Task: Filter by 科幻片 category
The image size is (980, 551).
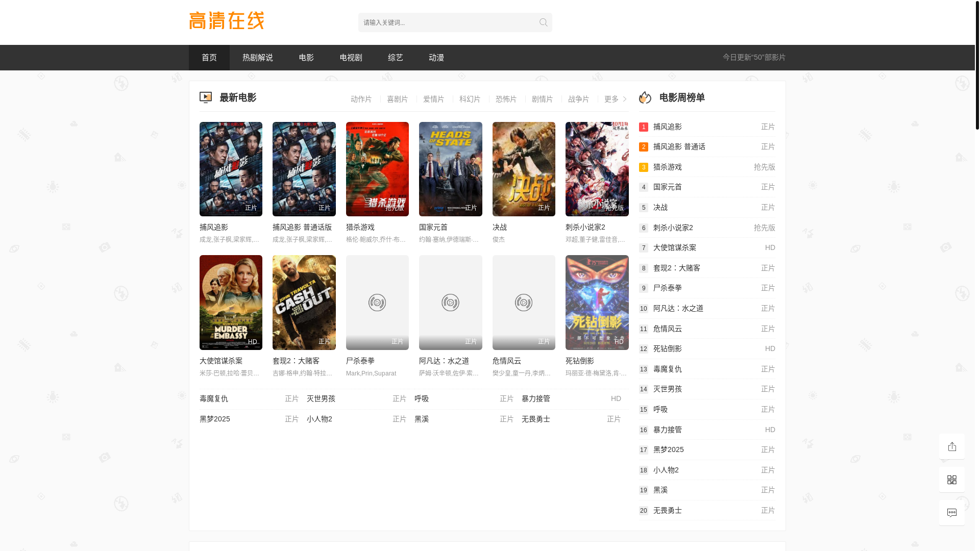Action: (470, 99)
